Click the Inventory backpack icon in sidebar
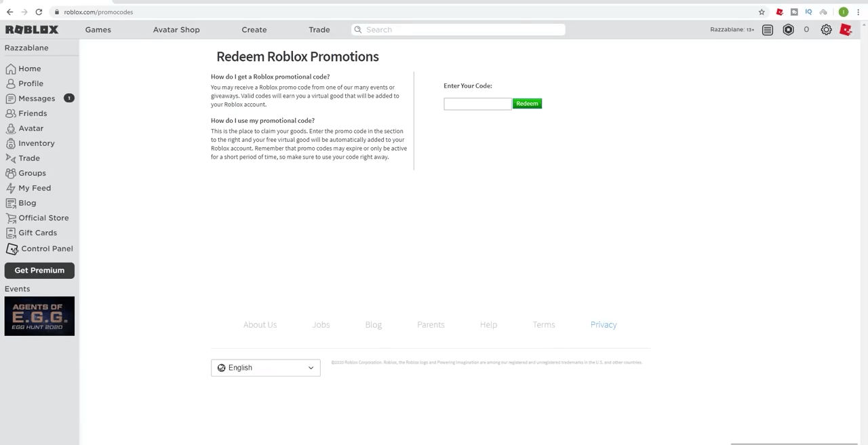 [x=10, y=143]
